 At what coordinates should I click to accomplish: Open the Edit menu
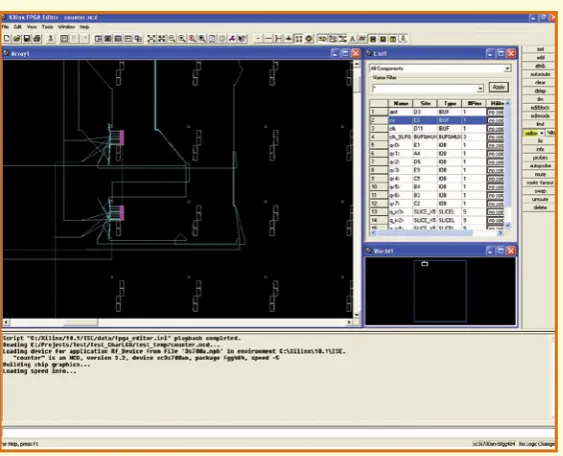point(18,27)
